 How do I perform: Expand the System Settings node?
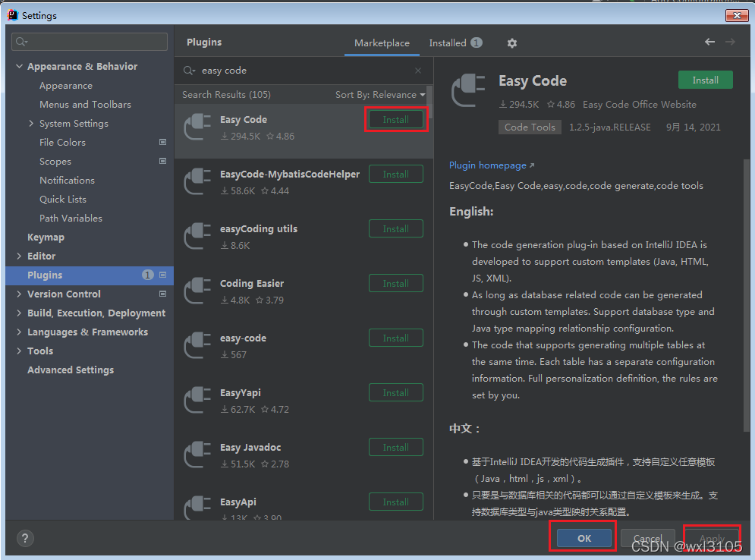[x=31, y=123]
